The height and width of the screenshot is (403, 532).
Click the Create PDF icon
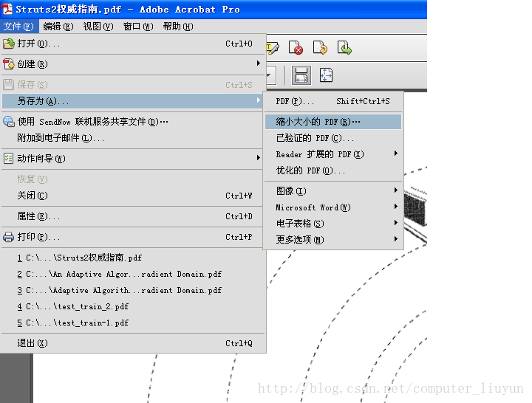coord(8,63)
